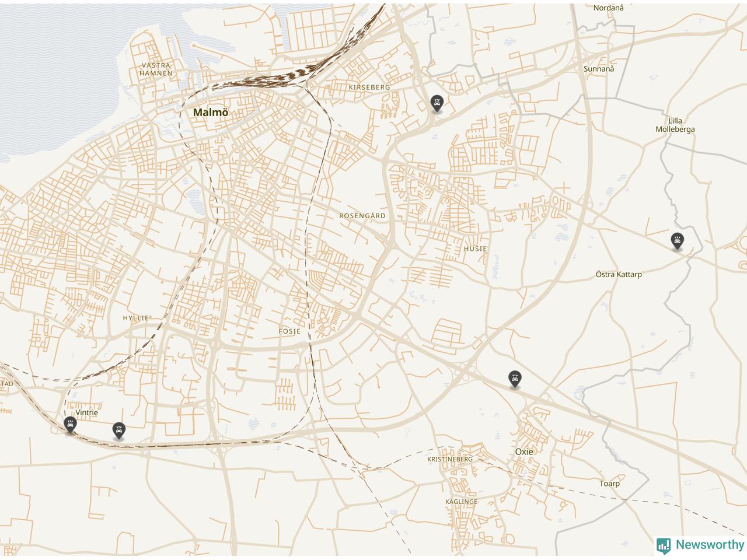
Task: Select the Oxie town label
Action: [524, 452]
